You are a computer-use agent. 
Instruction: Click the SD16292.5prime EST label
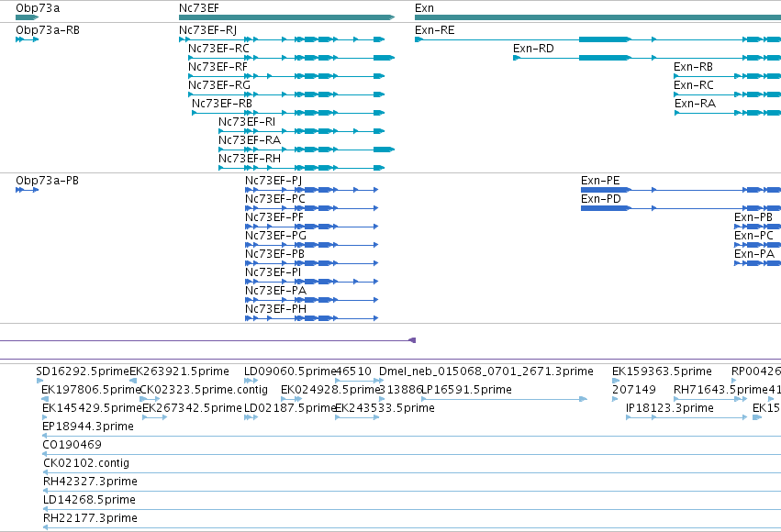tap(83, 371)
